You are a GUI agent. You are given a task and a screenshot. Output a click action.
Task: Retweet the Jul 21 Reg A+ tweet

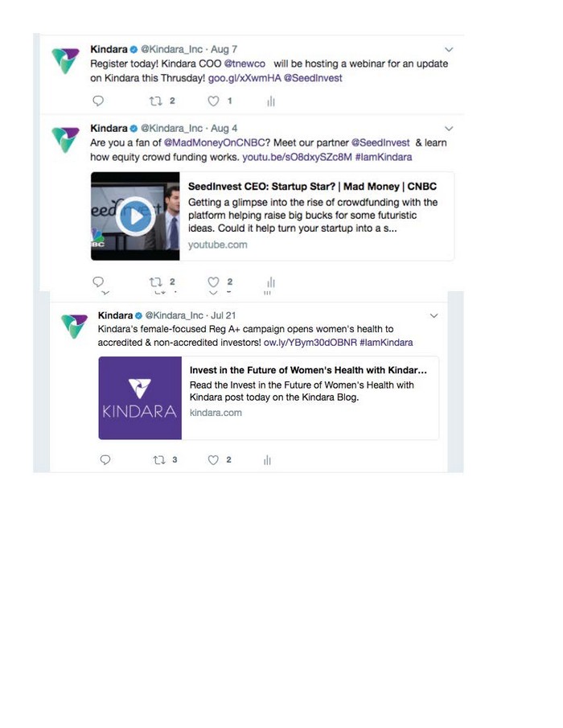[159, 459]
